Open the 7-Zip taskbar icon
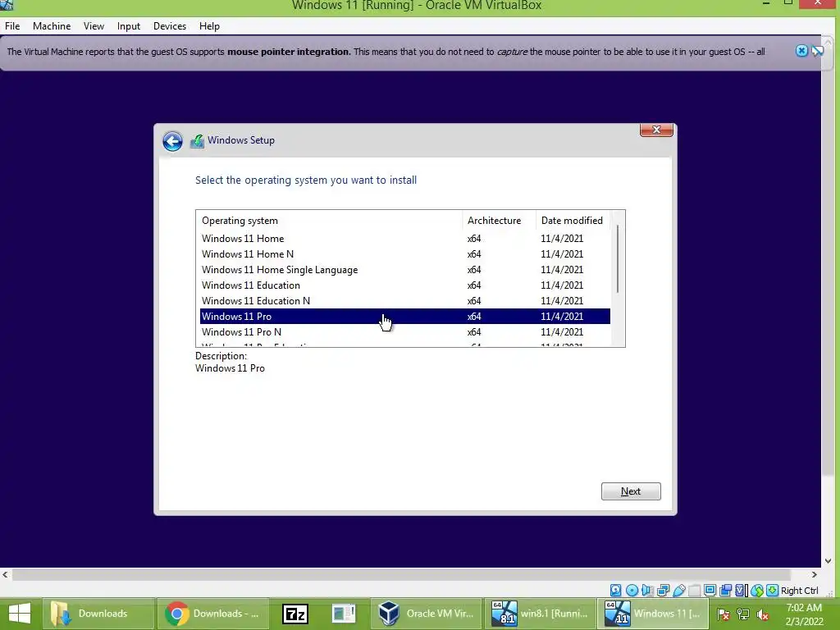Image resolution: width=840 pixels, height=630 pixels. 295,614
